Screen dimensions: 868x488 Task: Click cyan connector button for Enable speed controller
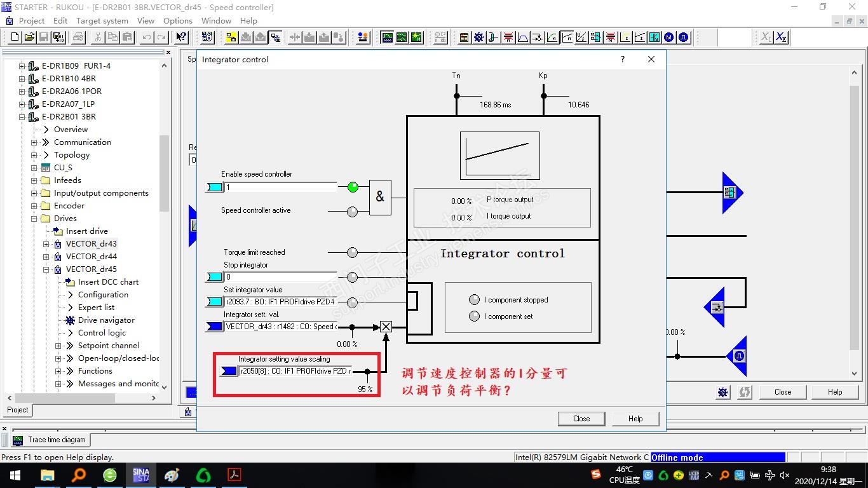click(215, 187)
